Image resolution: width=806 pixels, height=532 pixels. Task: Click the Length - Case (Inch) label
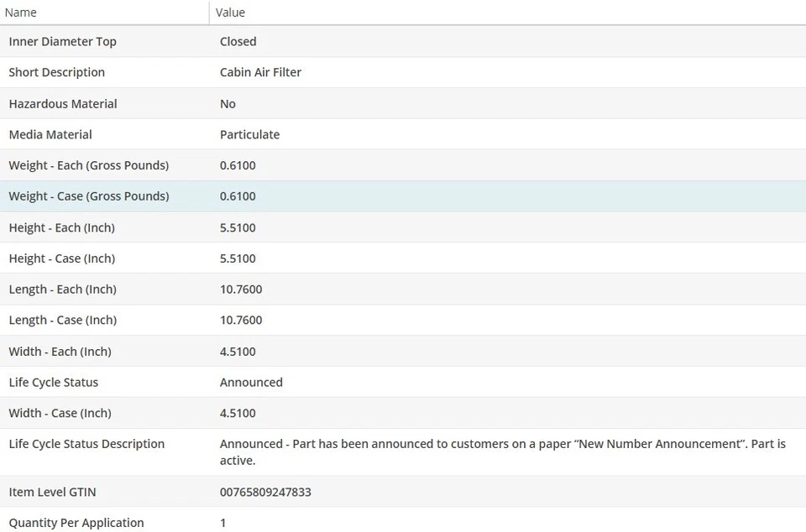63,320
